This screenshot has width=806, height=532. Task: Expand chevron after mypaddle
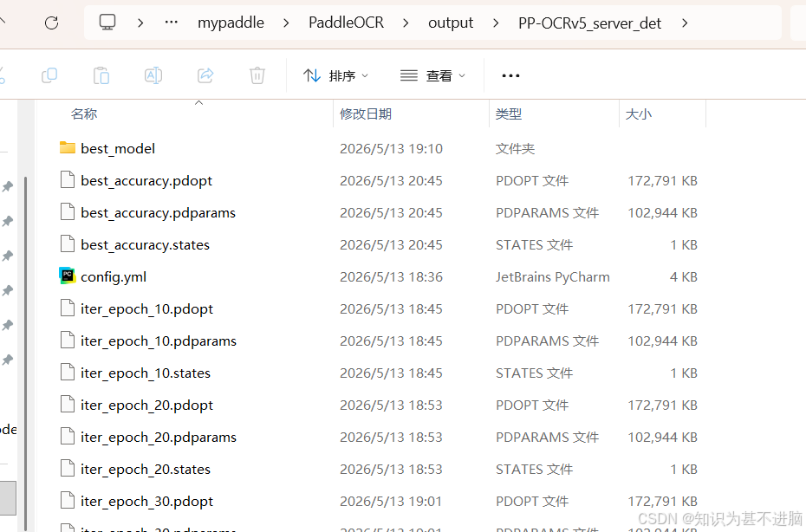[x=286, y=23]
